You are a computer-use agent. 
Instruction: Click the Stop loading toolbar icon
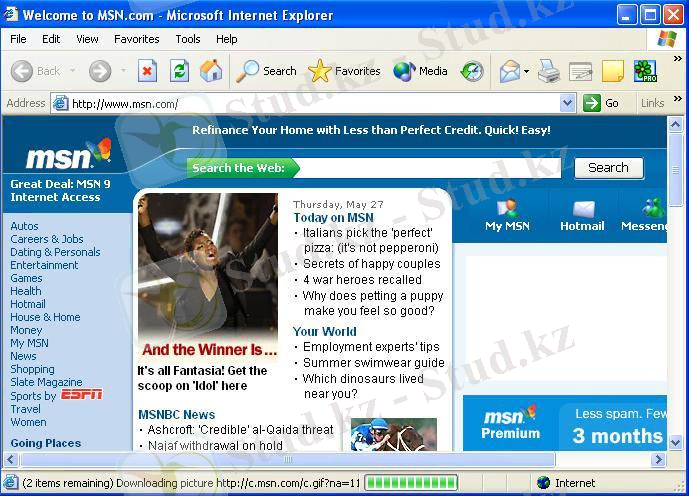pyautogui.click(x=147, y=71)
